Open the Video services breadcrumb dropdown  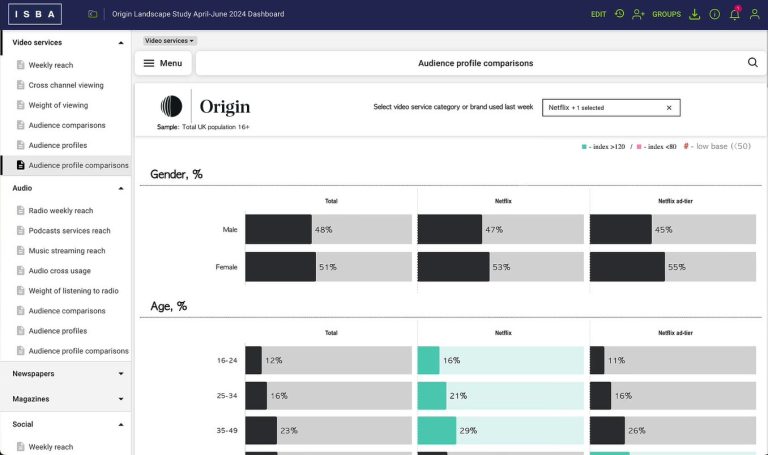[169, 41]
